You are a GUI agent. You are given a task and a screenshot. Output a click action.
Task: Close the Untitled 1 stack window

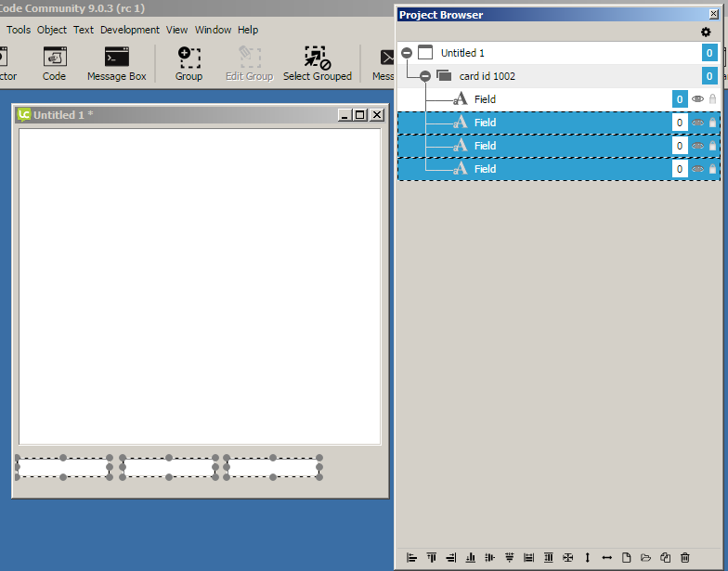click(x=377, y=115)
